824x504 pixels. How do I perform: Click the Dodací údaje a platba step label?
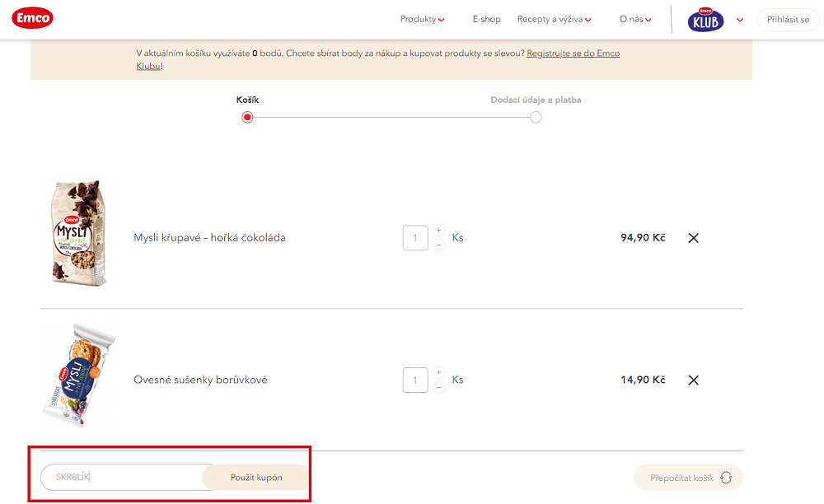[536, 100]
